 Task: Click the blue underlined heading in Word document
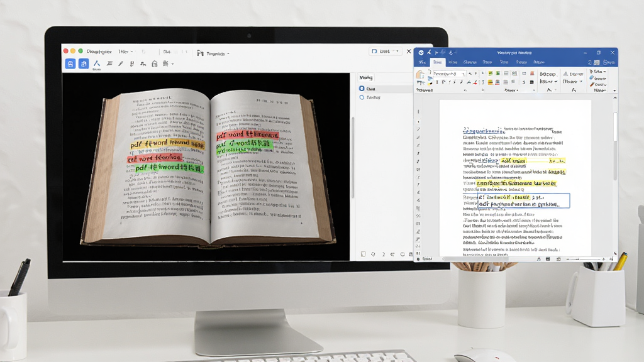tap(484, 131)
